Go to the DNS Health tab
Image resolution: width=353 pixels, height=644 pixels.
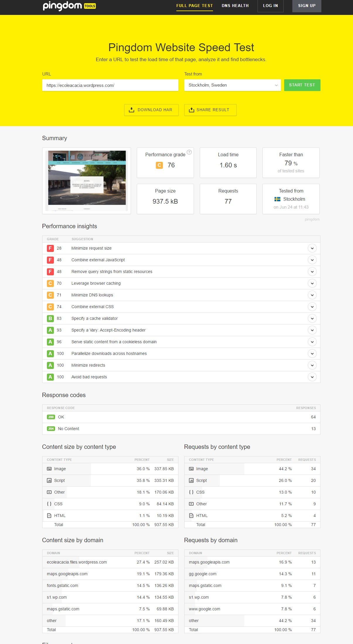coord(235,6)
